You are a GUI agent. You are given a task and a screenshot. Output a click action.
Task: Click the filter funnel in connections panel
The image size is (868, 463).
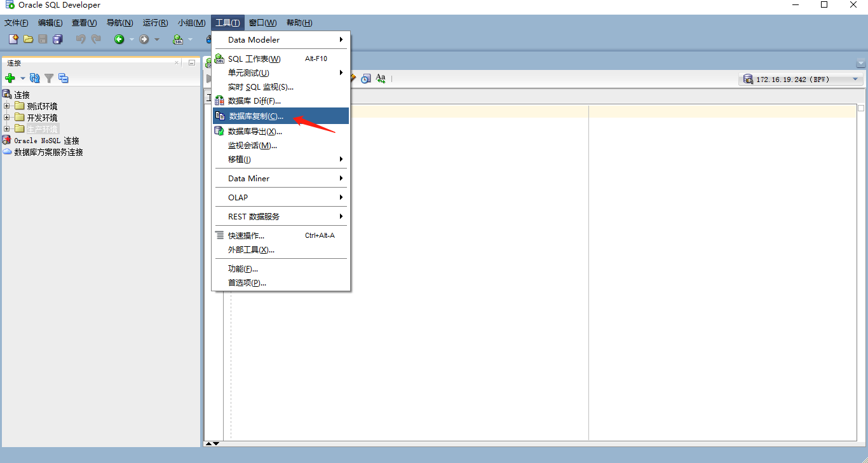49,78
